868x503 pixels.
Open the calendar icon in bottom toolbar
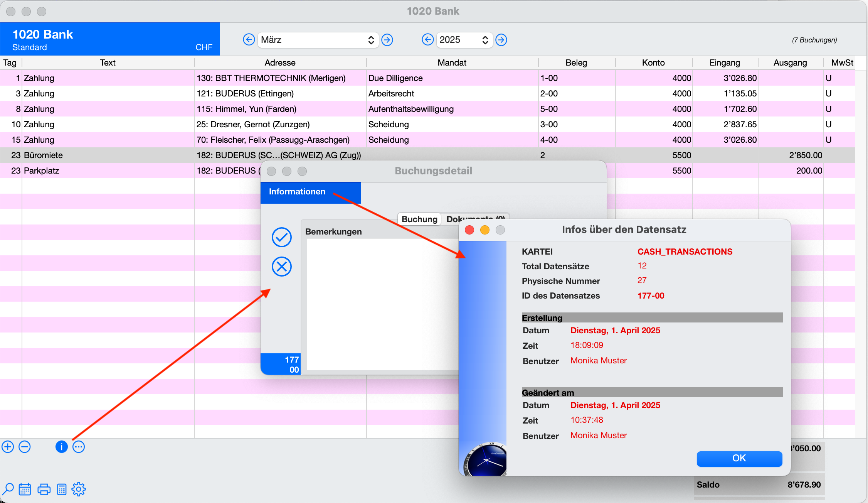pyautogui.click(x=25, y=489)
